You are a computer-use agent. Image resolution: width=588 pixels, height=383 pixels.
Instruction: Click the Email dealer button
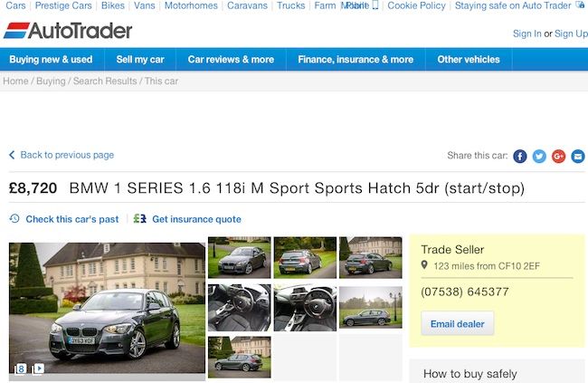[x=457, y=323]
